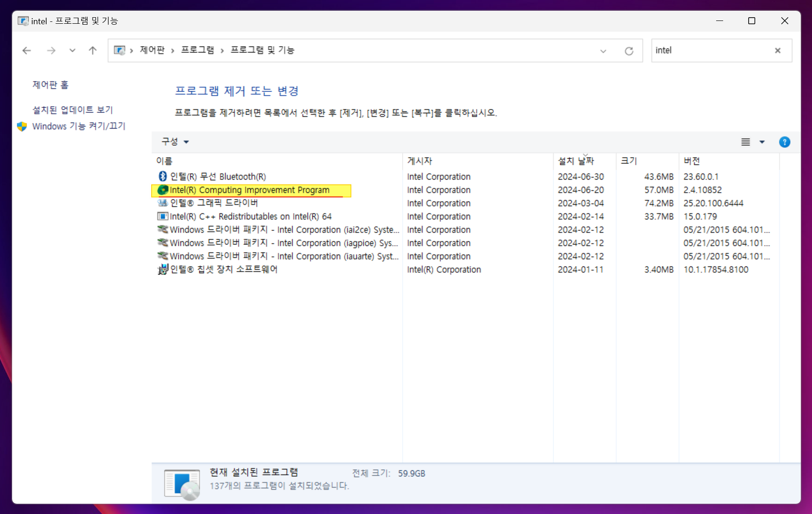The height and width of the screenshot is (514, 812).
Task: Open the 제어판 홈 link
Action: (x=50, y=85)
